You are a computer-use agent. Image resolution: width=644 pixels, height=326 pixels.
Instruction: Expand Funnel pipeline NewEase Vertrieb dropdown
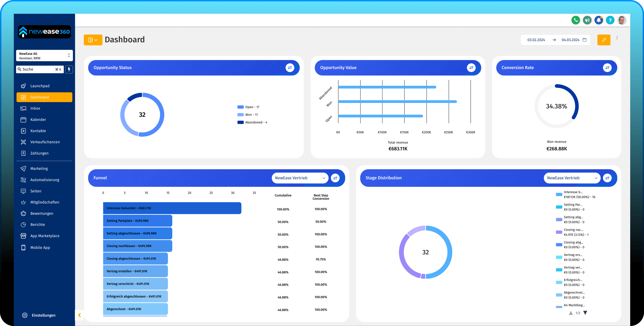pos(300,178)
